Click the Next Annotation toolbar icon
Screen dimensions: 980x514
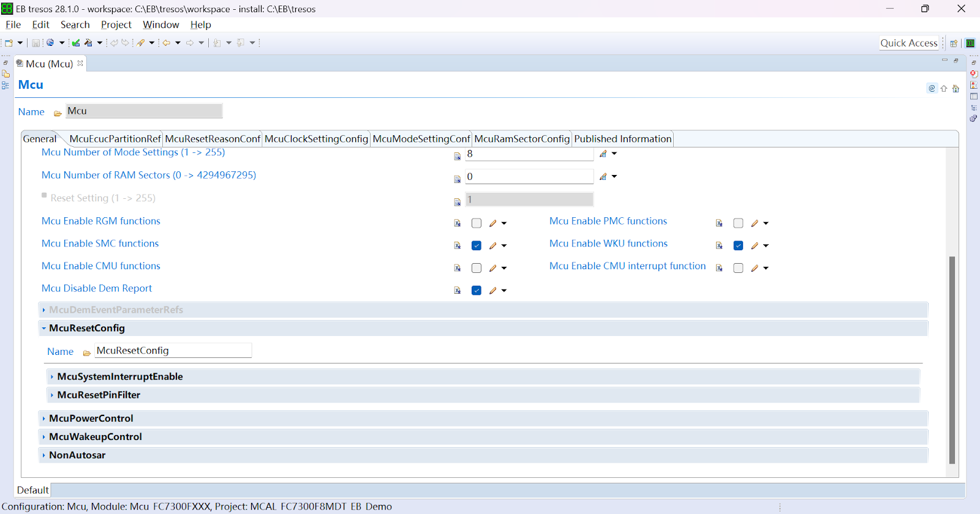(217, 43)
